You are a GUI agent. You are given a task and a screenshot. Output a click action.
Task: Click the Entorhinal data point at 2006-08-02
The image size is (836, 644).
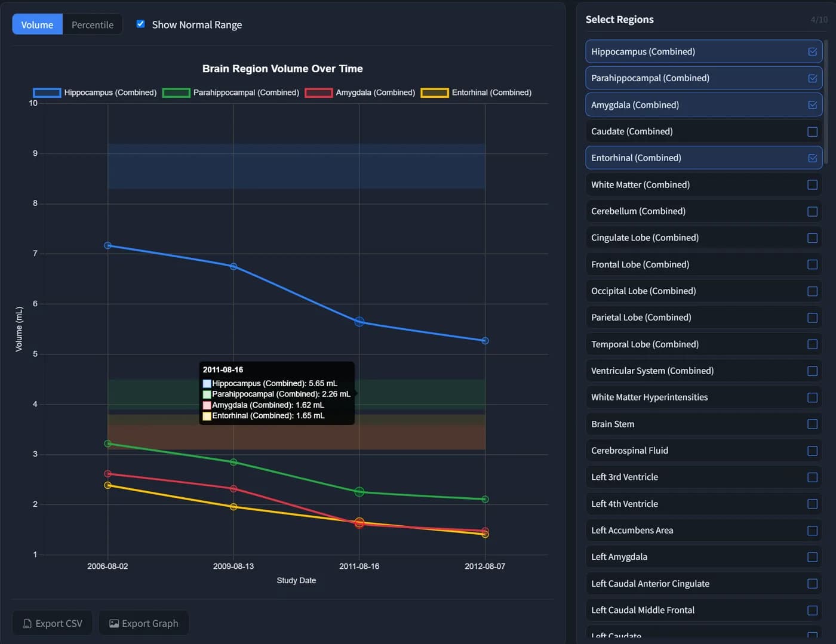[x=108, y=485]
